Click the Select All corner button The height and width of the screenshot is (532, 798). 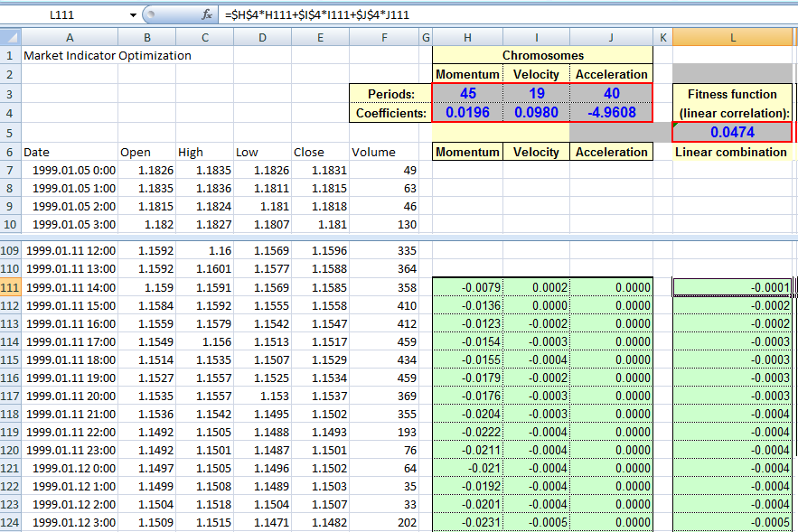pos(10,37)
